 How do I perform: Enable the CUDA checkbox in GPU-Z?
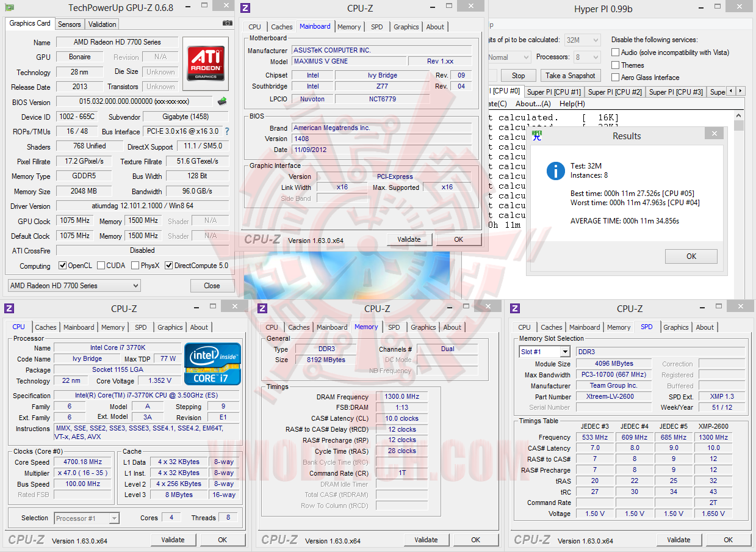[101, 266]
